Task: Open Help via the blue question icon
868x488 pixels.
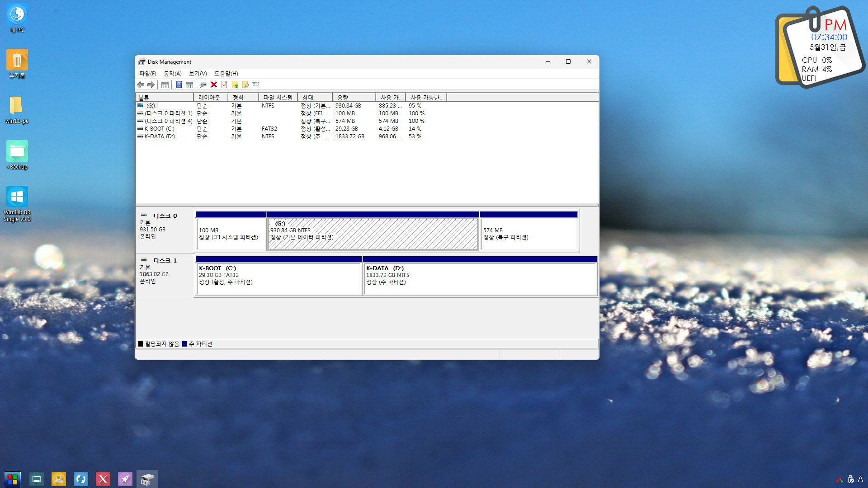Action: (179, 84)
